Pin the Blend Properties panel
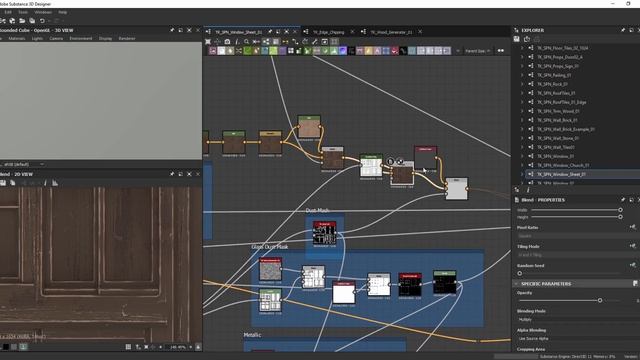This screenshot has height=360, width=640. click(x=623, y=200)
